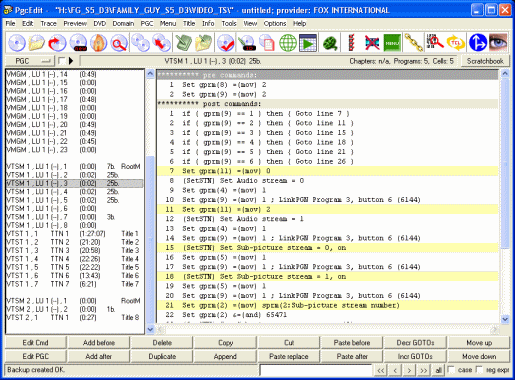
Task: Click the Scratchbook button
Action: pos(485,61)
